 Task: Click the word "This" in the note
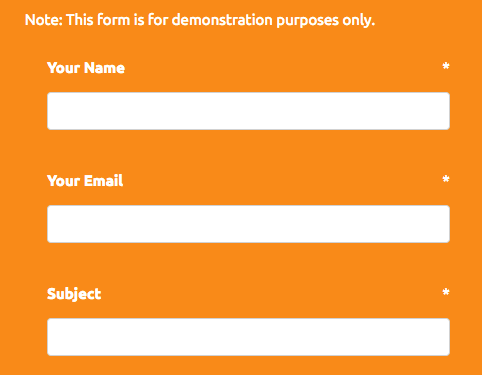pos(80,20)
